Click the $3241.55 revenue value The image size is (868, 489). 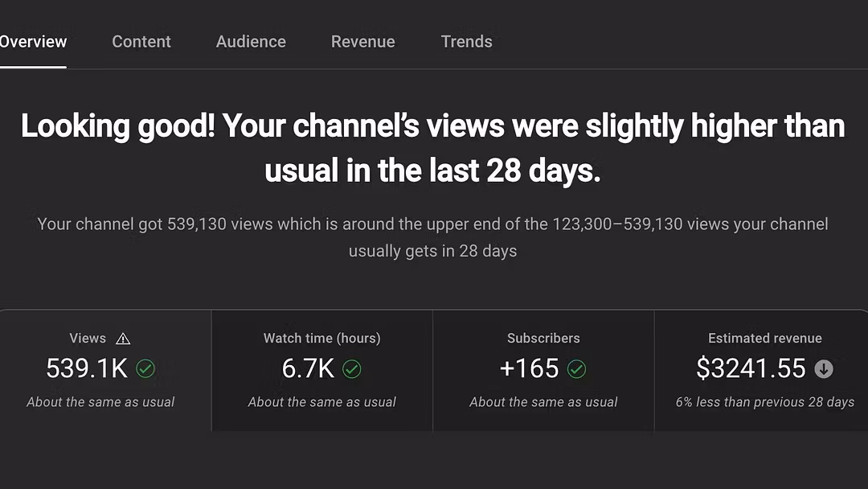pos(751,368)
